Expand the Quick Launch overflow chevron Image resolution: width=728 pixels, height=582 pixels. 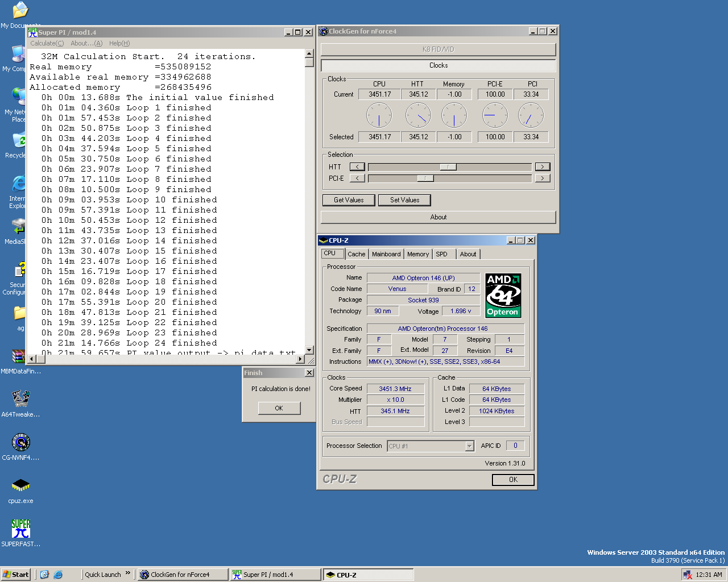(128, 573)
